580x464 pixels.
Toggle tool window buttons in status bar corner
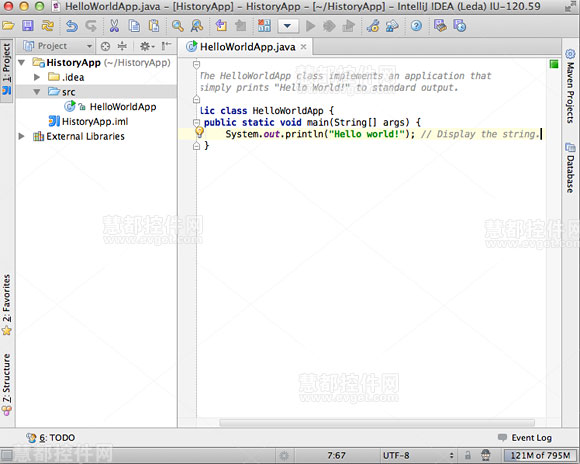pos(7,455)
